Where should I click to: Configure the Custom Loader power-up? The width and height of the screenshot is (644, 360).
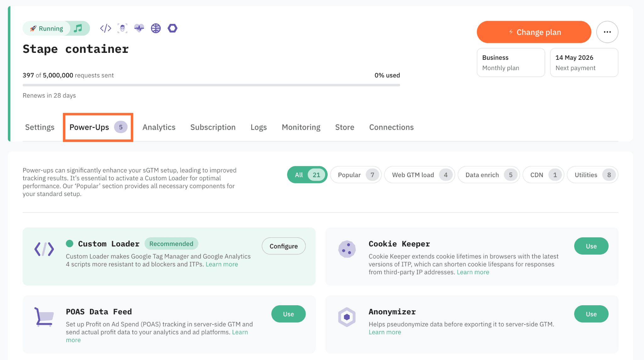tap(283, 246)
